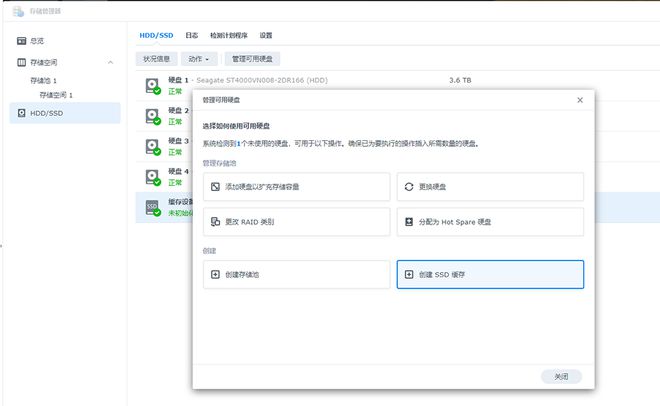This screenshot has width=660, height=406.
Task: Switch to the 日志 tab
Action: (191, 35)
